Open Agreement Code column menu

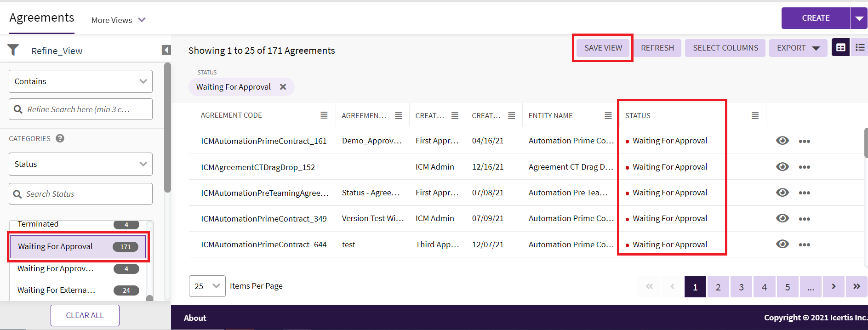point(324,115)
